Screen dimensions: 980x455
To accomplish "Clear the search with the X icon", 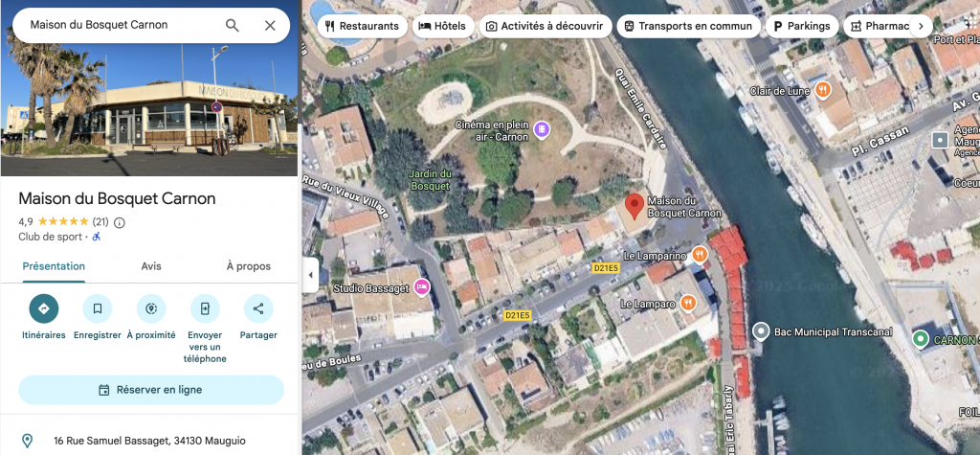I will pyautogui.click(x=270, y=26).
